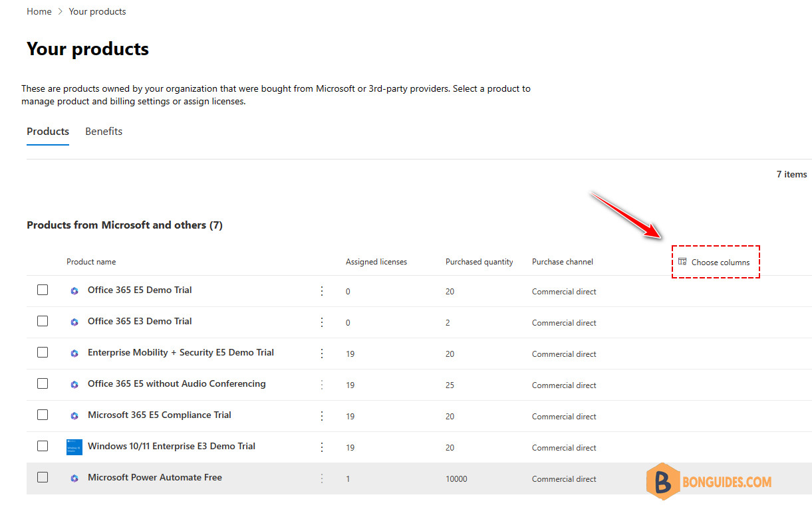Click the Windows 10/11 Enterprise E3 product icon

point(74,447)
